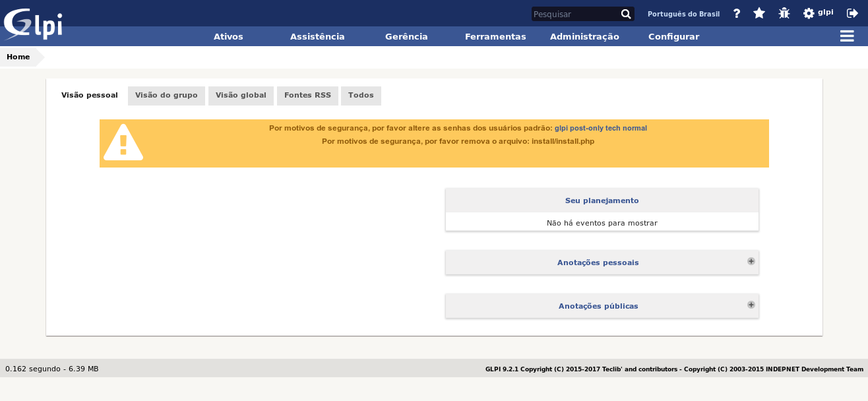Click the GLPI logo

[33, 24]
